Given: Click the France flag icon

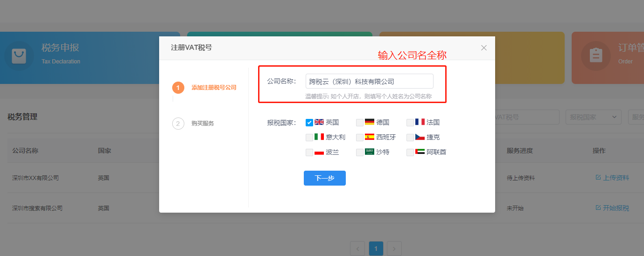Looking at the screenshot, I should (x=420, y=122).
